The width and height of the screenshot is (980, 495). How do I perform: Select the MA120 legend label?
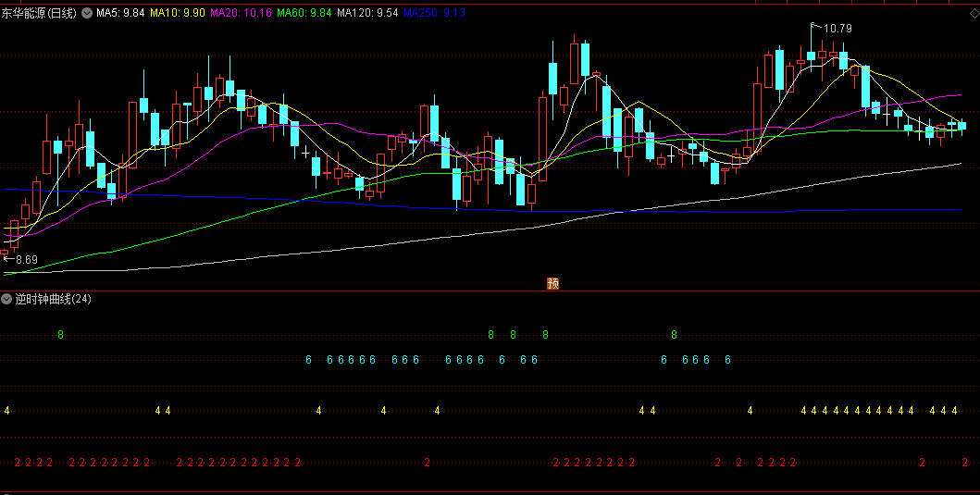click(x=367, y=14)
